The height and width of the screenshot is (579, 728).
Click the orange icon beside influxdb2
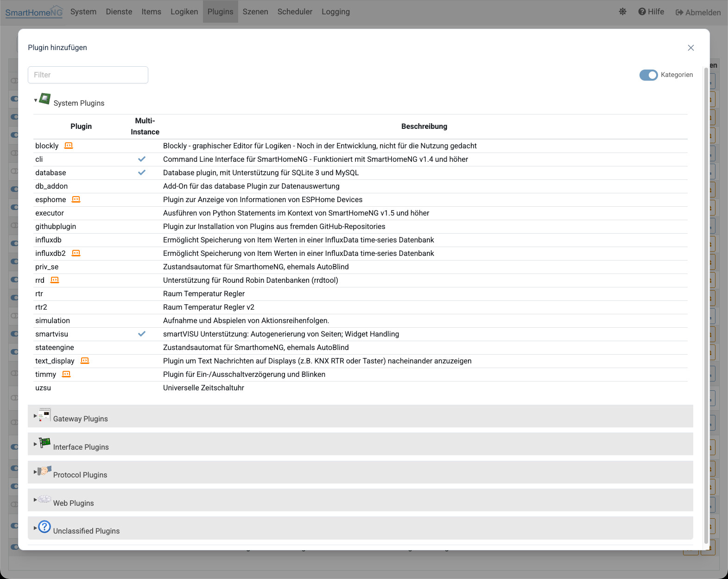76,253
